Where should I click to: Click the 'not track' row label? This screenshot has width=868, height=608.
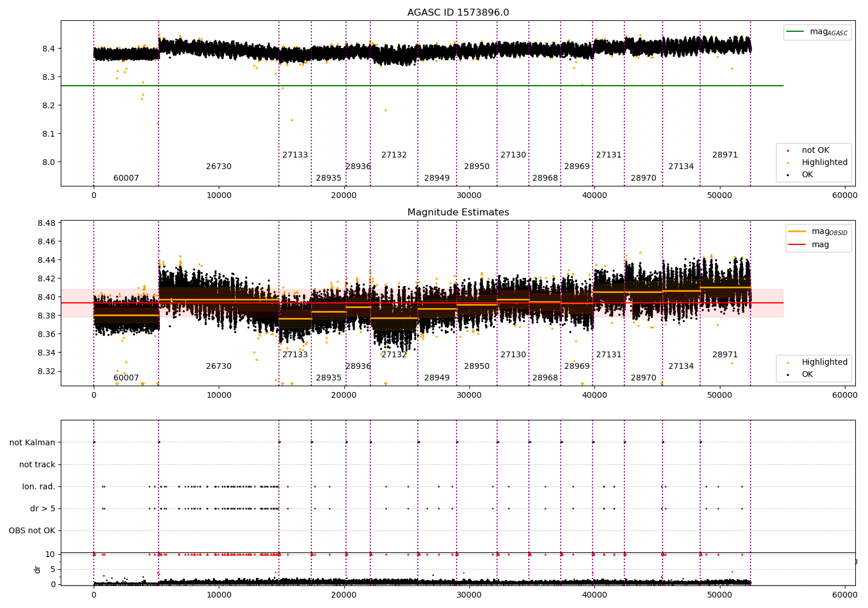point(37,465)
